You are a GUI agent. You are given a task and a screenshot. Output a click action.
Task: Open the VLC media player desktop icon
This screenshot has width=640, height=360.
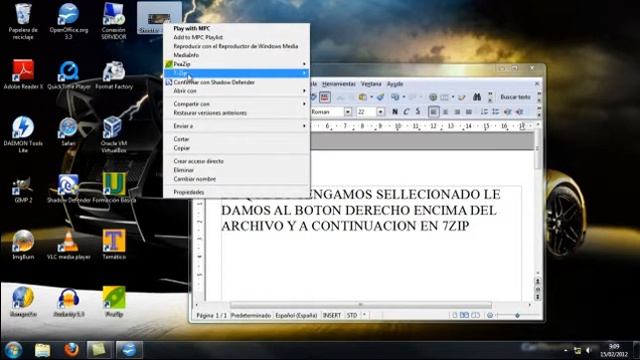[x=69, y=244]
